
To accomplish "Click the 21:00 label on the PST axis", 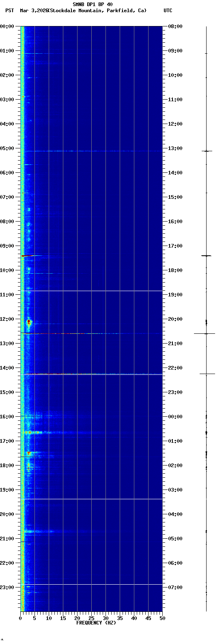I will pyautogui.click(x=7, y=539).
